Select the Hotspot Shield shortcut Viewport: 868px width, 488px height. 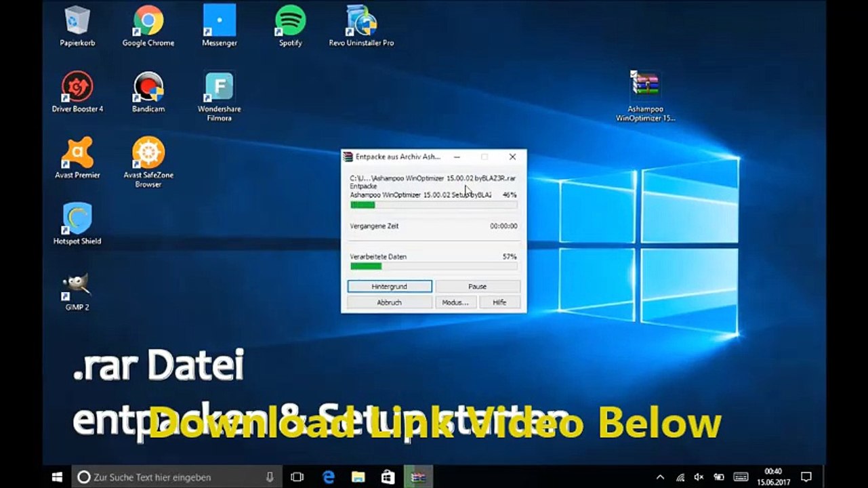click(x=77, y=224)
